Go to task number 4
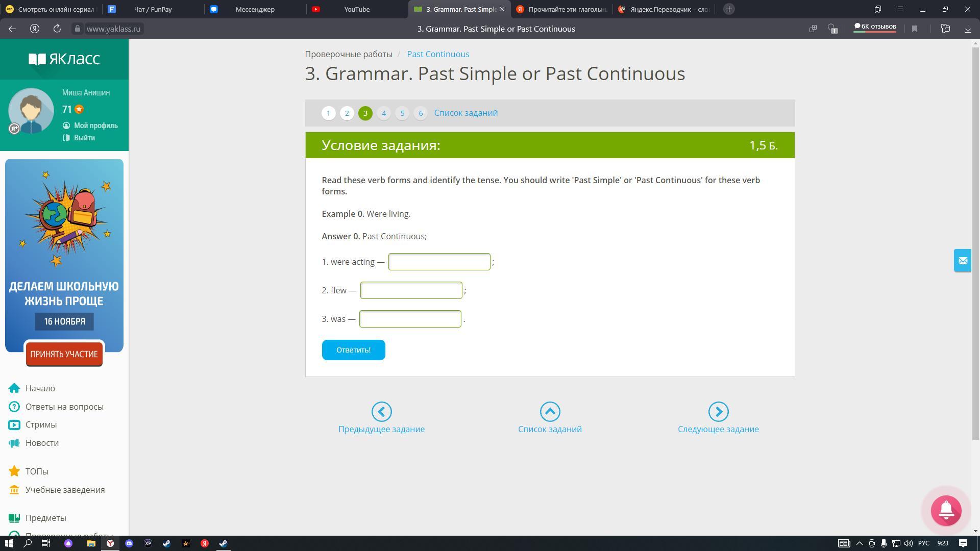The width and height of the screenshot is (980, 551). point(384,113)
